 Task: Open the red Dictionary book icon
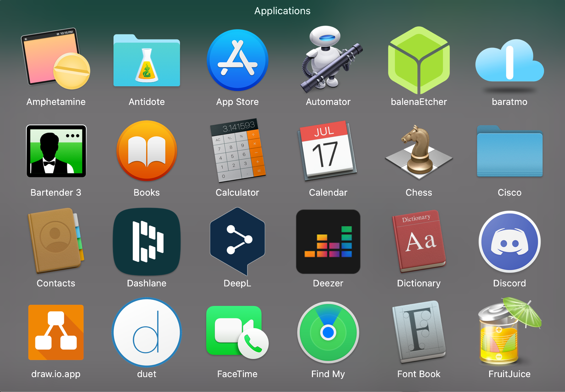pos(419,242)
